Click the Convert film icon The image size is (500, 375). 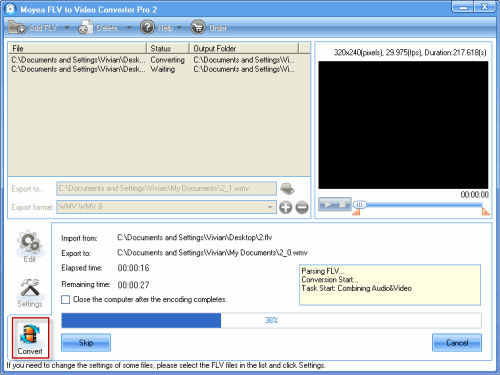pos(30,335)
